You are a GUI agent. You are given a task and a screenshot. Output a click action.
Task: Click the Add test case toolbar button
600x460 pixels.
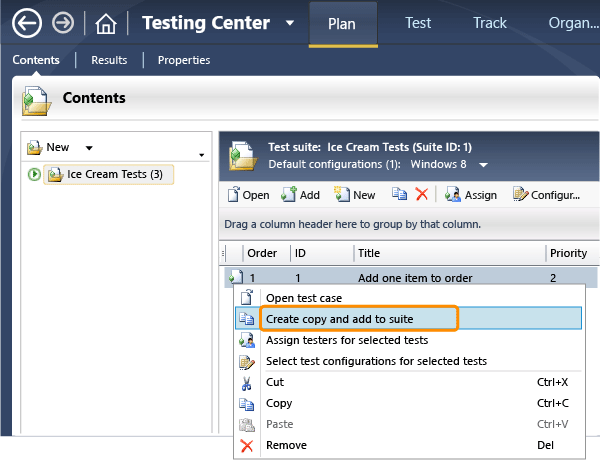tap(300, 195)
